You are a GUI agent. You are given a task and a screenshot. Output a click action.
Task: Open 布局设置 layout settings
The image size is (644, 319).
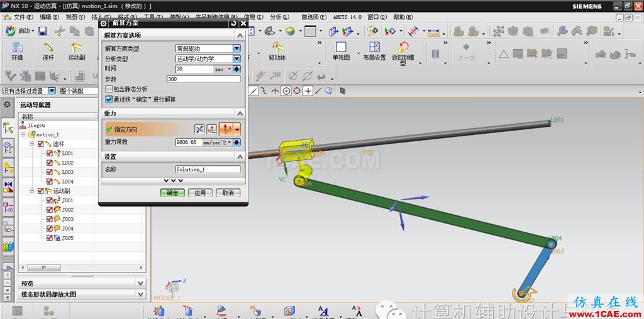click(374, 51)
